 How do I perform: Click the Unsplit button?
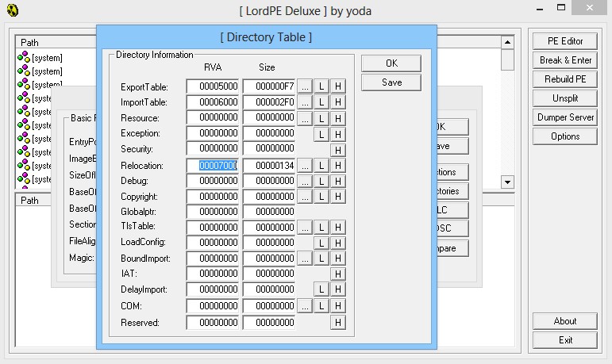565,98
